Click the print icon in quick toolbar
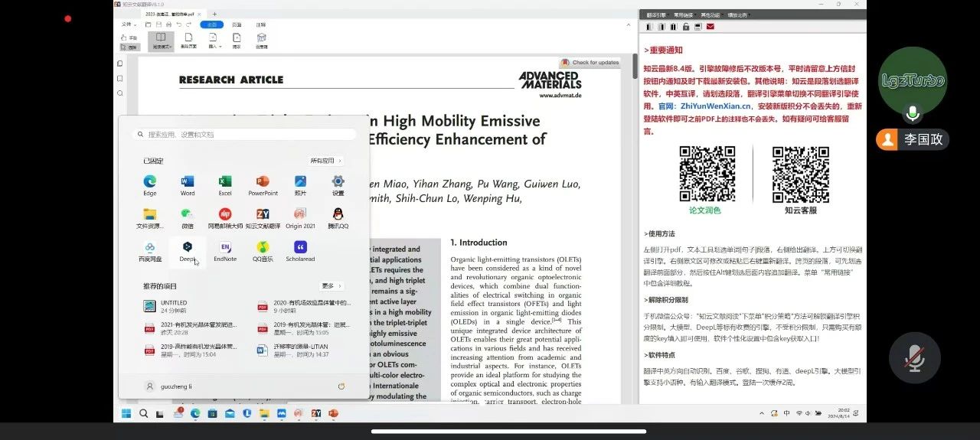The height and width of the screenshot is (440, 980). 168,24
